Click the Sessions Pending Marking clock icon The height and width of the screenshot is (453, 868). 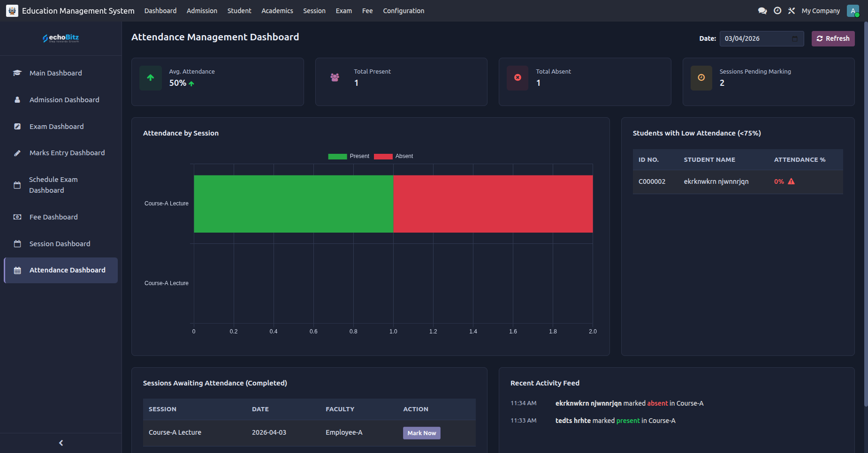pyautogui.click(x=701, y=78)
